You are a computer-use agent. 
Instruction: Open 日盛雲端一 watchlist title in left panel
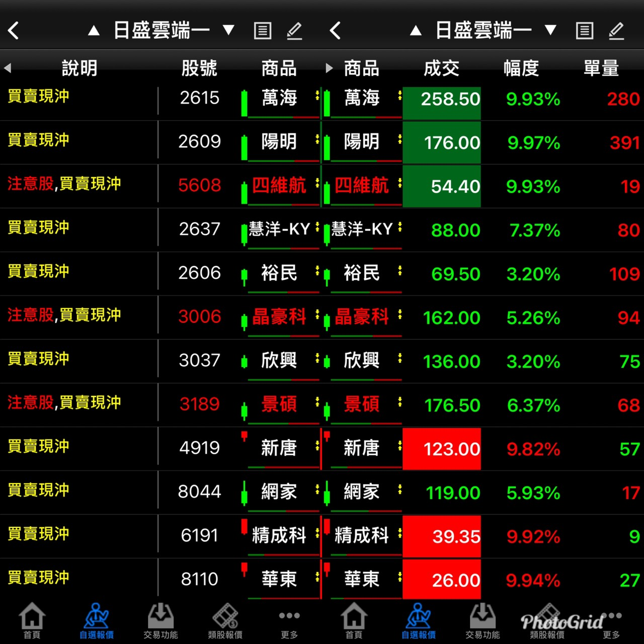[x=162, y=31]
